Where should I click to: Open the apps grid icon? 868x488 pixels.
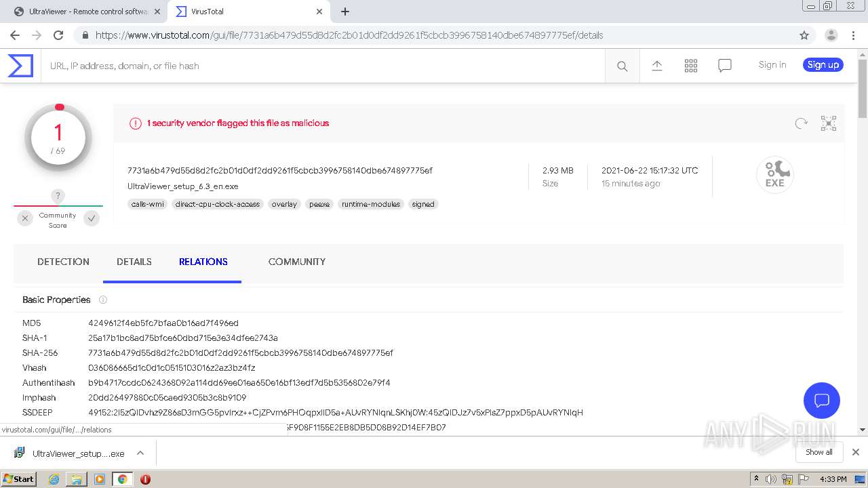point(691,66)
